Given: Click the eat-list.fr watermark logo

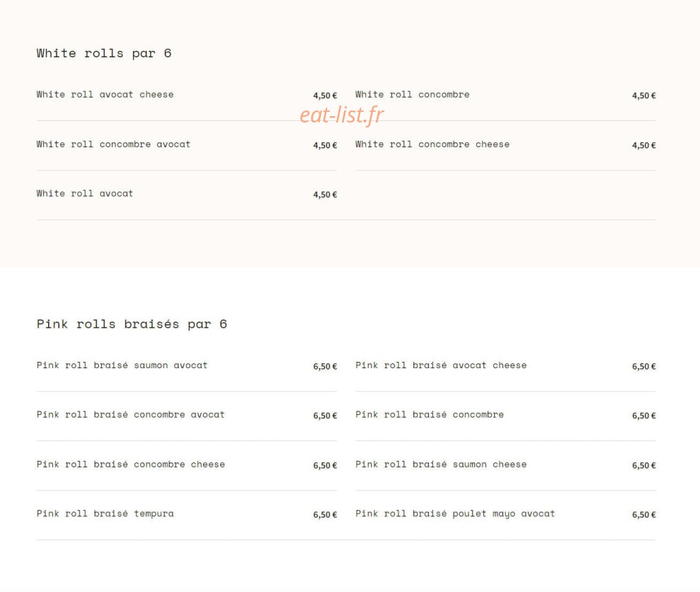Looking at the screenshot, I should point(342,115).
